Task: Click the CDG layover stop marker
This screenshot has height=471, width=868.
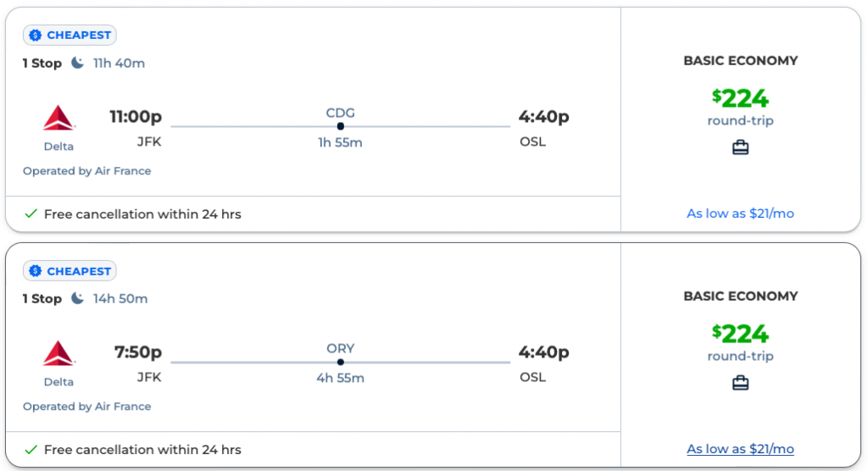Action: (x=340, y=126)
